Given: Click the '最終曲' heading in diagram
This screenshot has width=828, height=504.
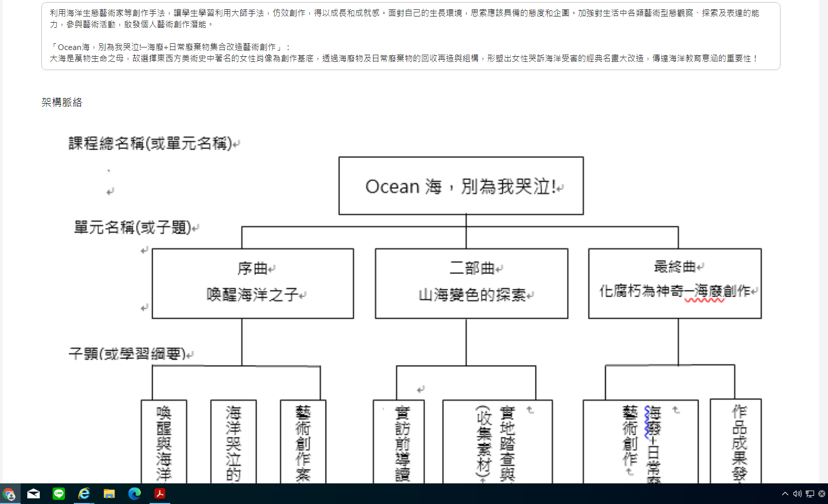Looking at the screenshot, I should [675, 267].
